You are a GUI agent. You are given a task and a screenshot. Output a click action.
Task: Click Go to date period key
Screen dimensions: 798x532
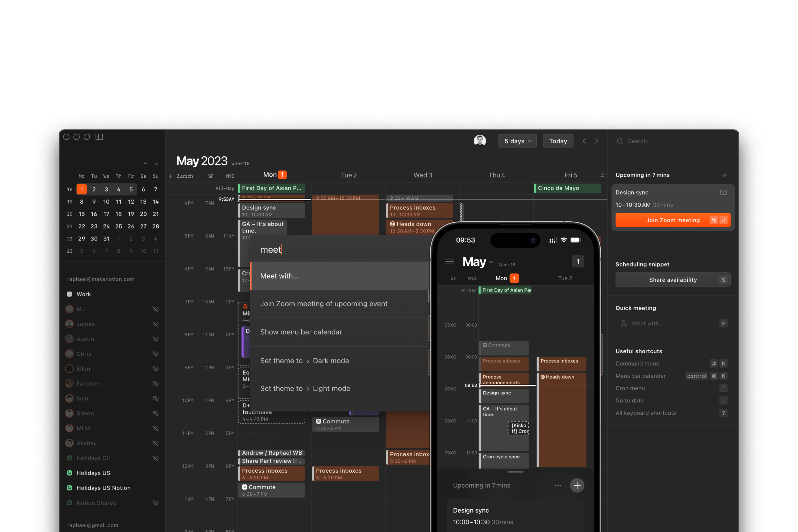[x=723, y=401]
